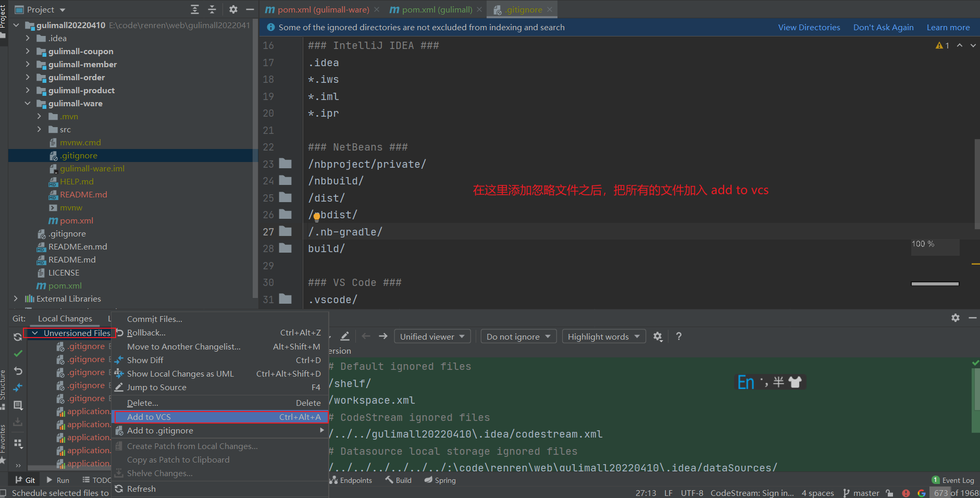This screenshot has width=980, height=498.
Task: Click the expand all project tree icon
Action: pyautogui.click(x=195, y=9)
